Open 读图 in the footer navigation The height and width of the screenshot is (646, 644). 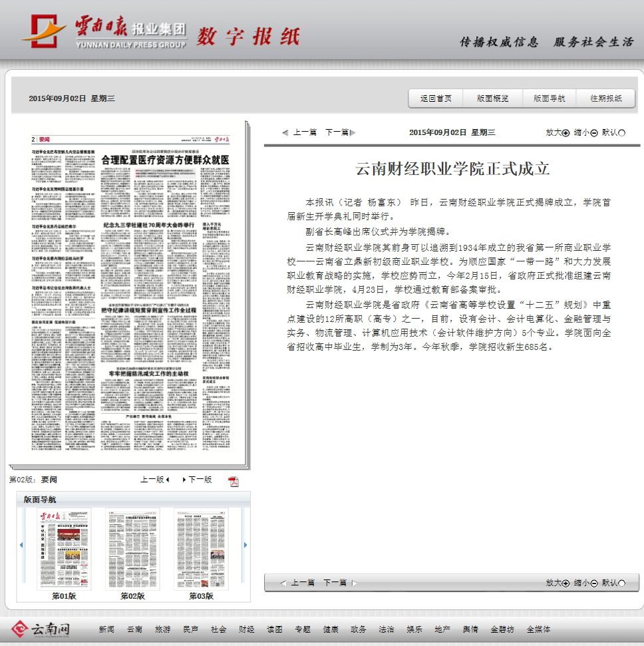tap(274, 629)
